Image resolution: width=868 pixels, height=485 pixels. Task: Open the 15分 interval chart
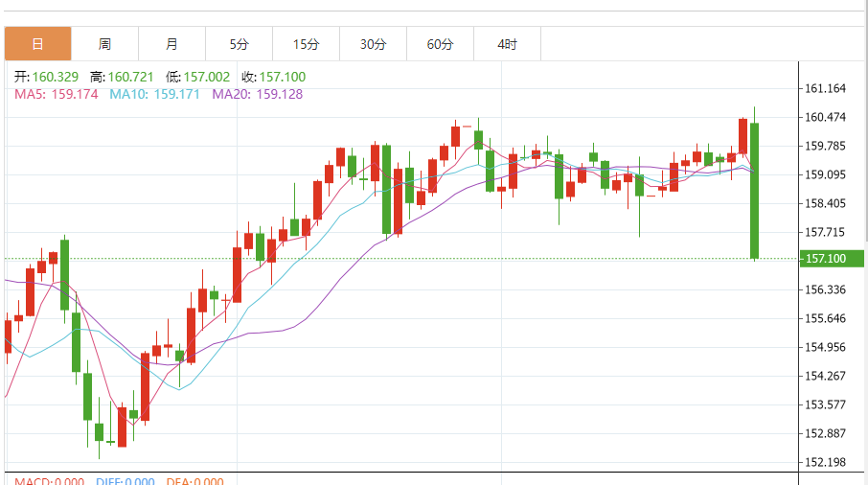306,44
